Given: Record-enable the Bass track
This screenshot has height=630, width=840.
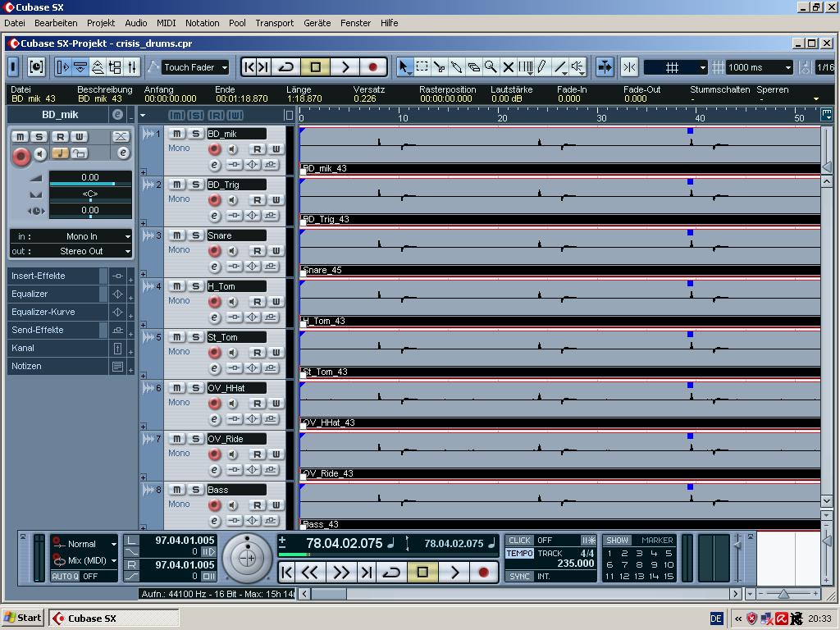Looking at the screenshot, I should [x=214, y=504].
